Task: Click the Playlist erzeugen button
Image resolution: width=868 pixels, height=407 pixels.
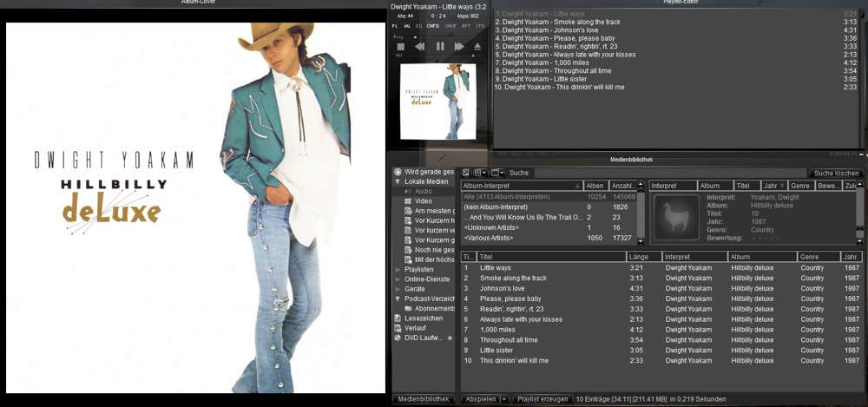Action: coord(542,399)
